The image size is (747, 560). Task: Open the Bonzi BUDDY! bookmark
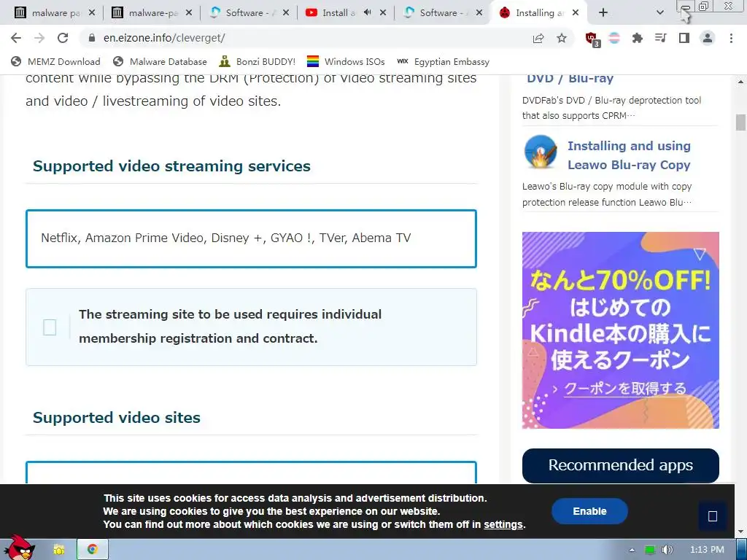coord(258,61)
